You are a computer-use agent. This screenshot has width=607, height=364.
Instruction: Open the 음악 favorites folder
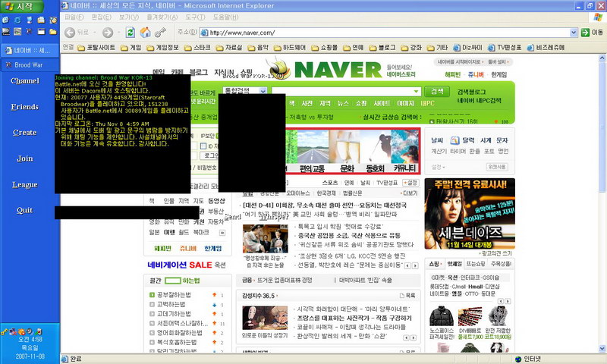(258, 48)
